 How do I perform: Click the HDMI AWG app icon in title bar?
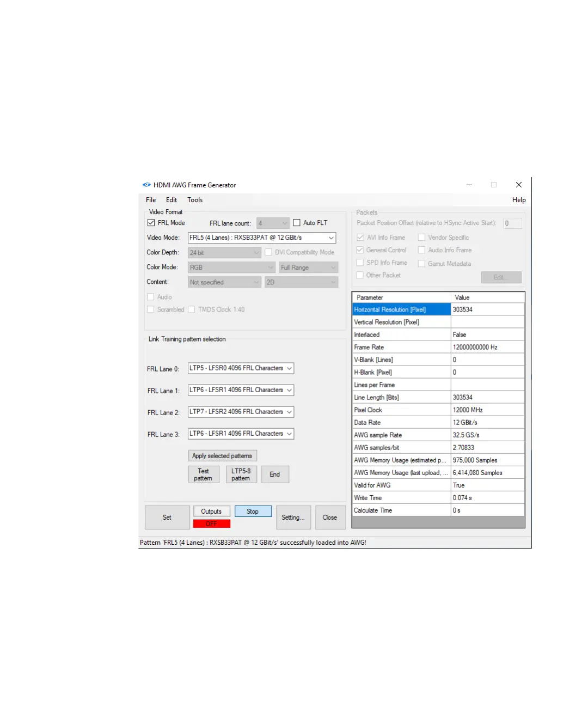(146, 185)
